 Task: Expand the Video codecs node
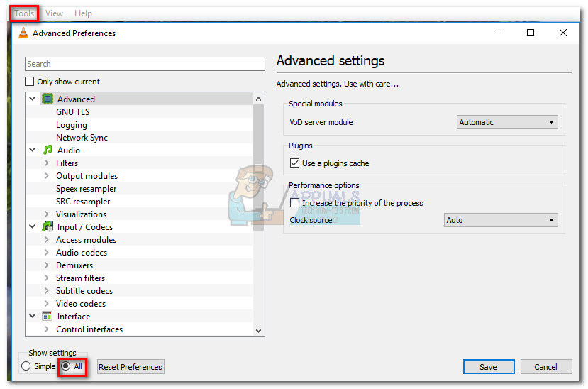47,303
